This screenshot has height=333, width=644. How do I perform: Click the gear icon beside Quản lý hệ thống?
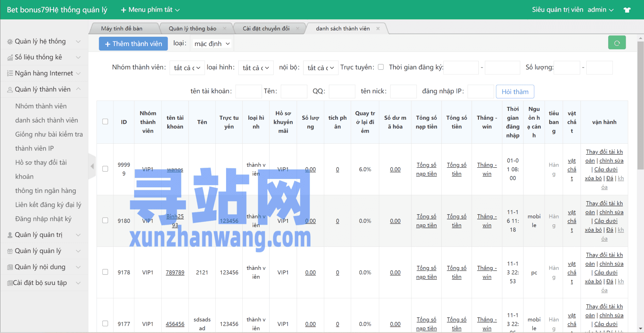pyautogui.click(x=10, y=42)
